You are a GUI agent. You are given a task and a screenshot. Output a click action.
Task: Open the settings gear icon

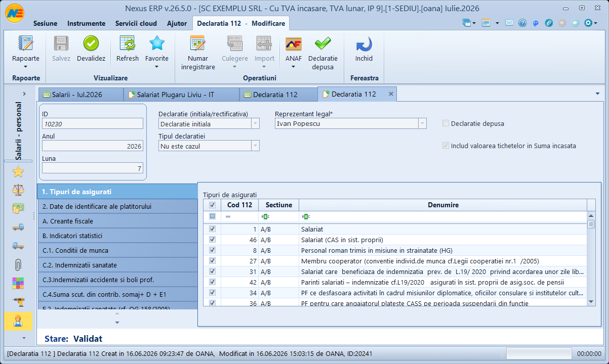coord(588,23)
